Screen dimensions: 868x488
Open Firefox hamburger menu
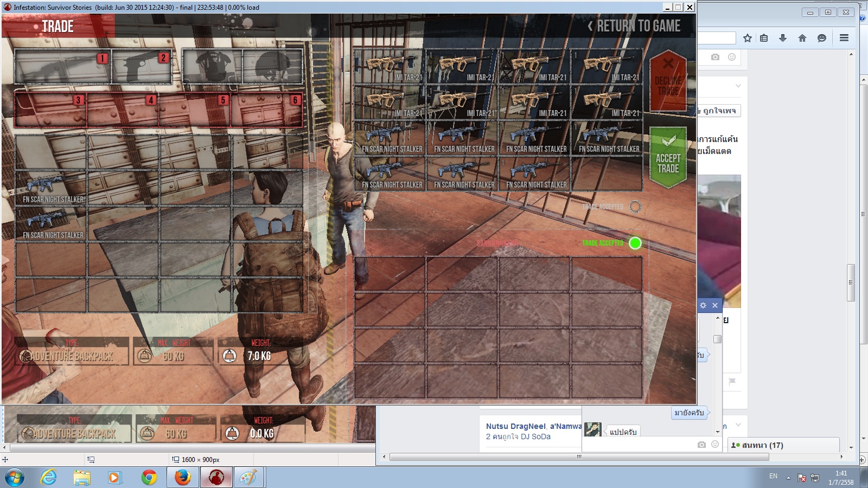click(x=844, y=38)
